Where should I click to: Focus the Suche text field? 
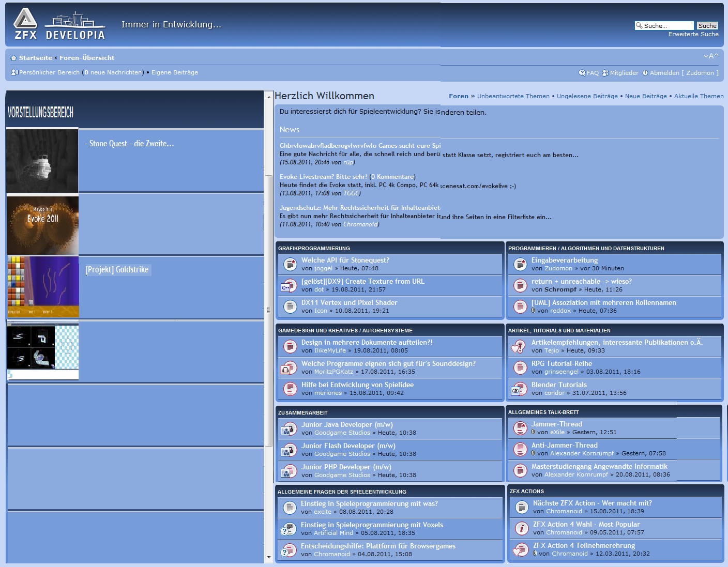[x=668, y=26]
